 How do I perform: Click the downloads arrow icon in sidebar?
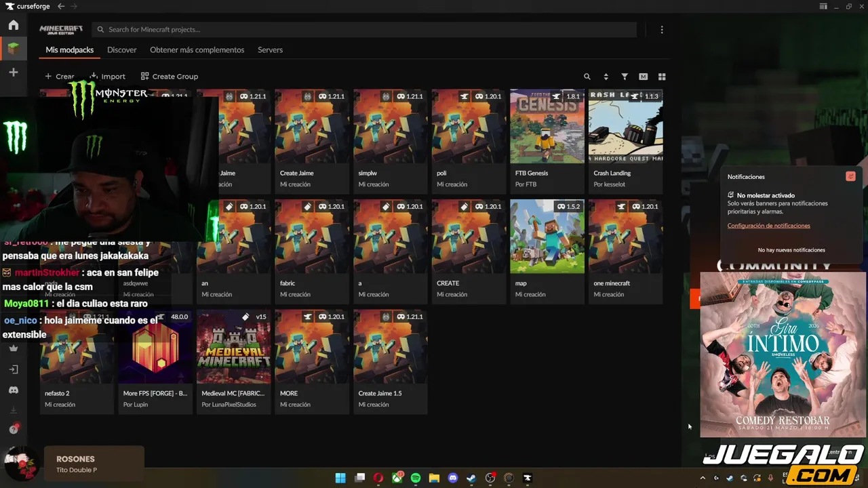click(14, 410)
